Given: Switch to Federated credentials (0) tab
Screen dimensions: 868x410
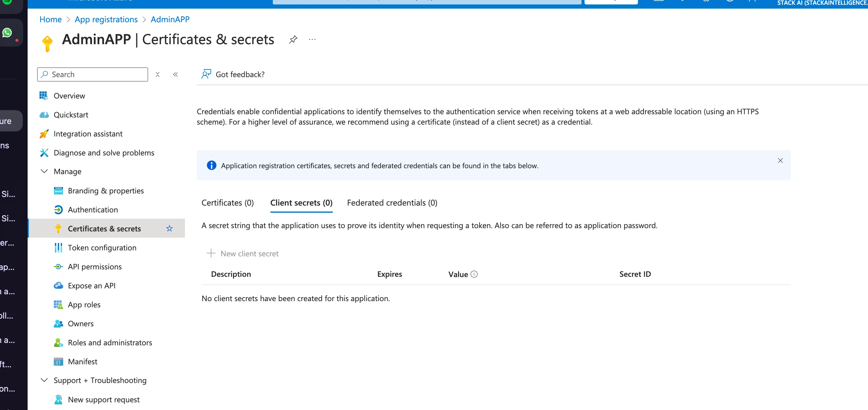Looking at the screenshot, I should coord(392,203).
